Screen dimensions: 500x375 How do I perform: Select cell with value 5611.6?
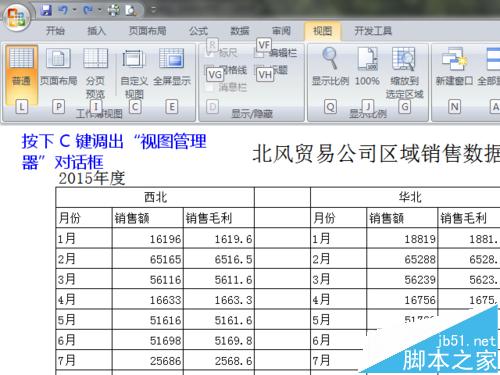[x=219, y=279]
